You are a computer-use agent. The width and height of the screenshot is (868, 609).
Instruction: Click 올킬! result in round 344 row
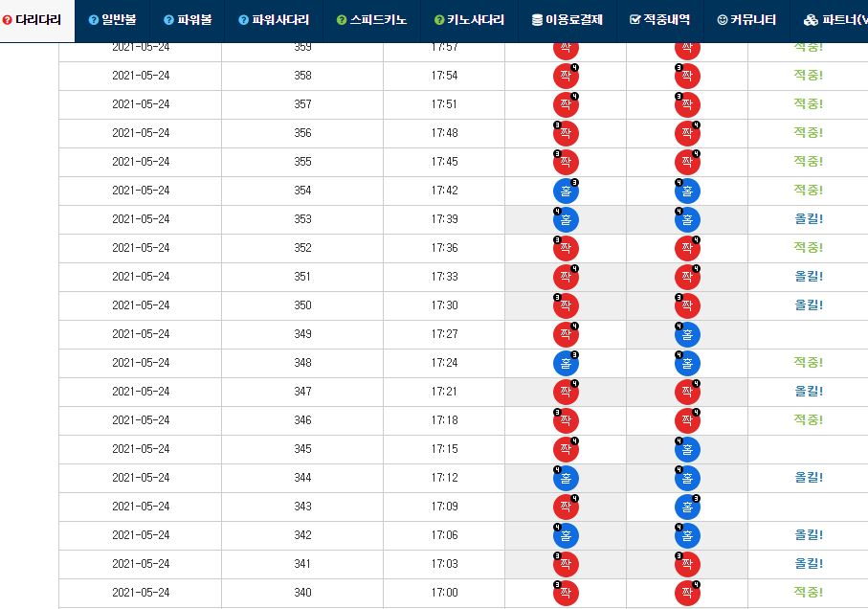tap(808, 478)
